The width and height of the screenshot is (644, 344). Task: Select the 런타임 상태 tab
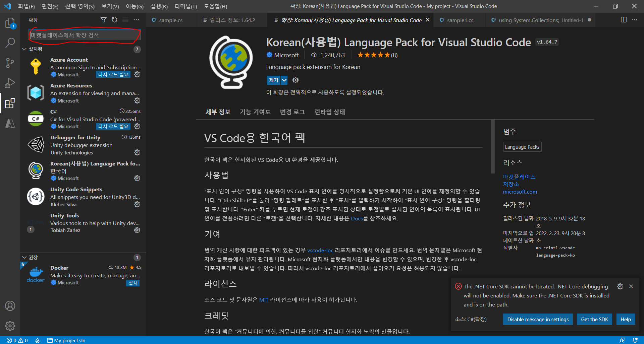click(329, 112)
